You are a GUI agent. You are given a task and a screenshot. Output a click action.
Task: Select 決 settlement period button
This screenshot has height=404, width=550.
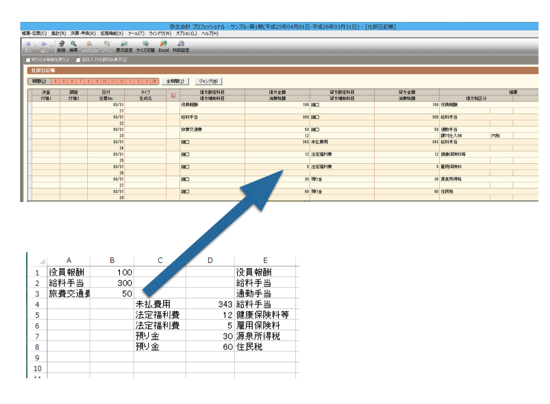155,81
